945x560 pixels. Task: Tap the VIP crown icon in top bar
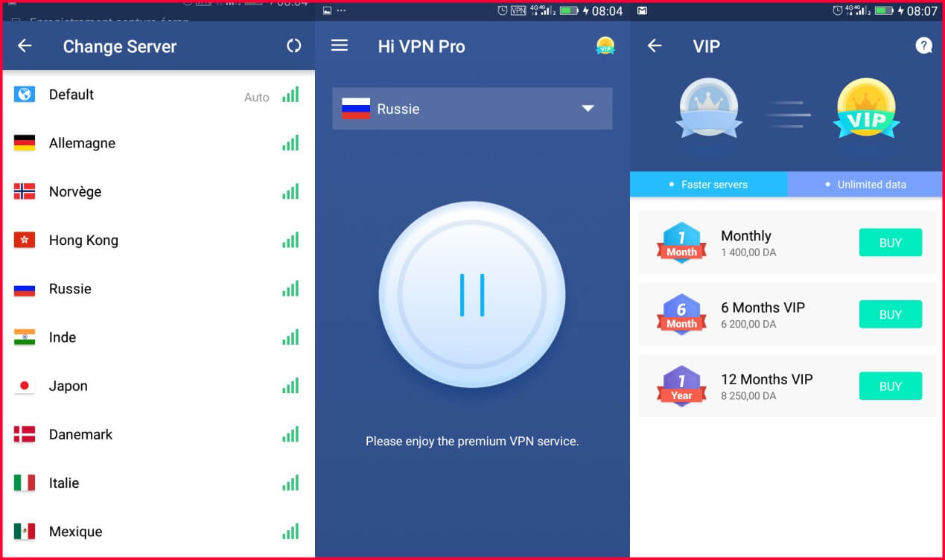tap(605, 45)
